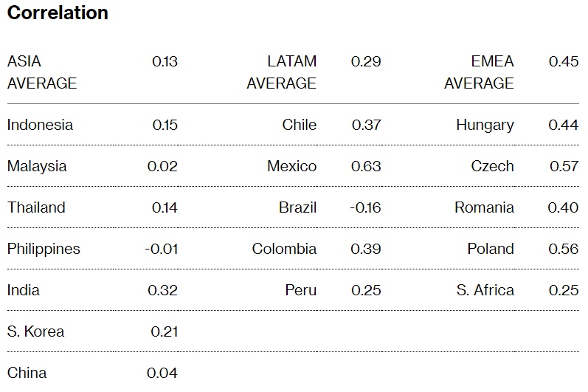Screen dimensions: 588x392
Task: Select the EMEA AVERAGE column header
Action: pos(479,72)
